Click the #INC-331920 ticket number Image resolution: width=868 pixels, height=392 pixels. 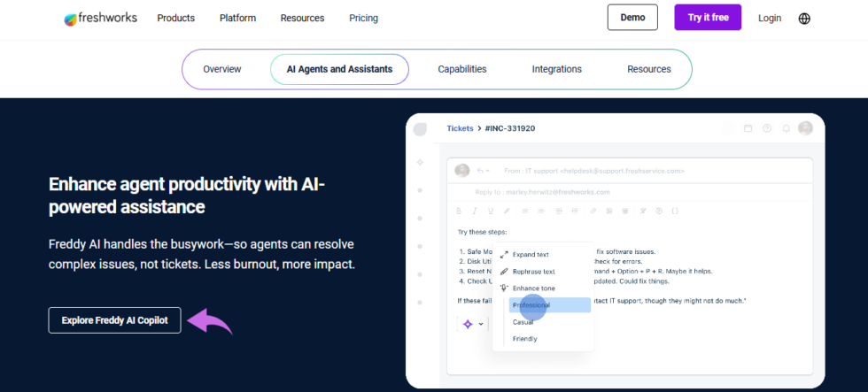coord(510,128)
